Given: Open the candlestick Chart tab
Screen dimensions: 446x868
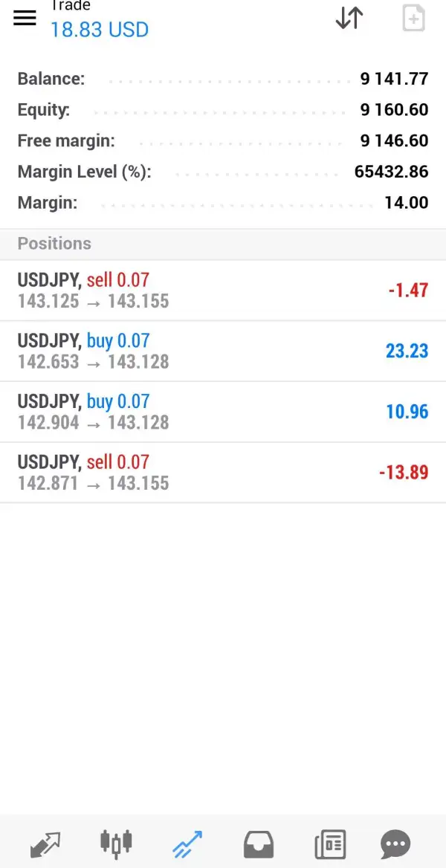Looking at the screenshot, I should pyautogui.click(x=115, y=845).
